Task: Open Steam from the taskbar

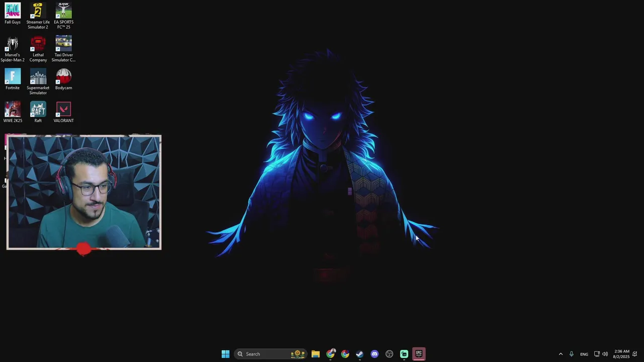Action: tap(360, 354)
